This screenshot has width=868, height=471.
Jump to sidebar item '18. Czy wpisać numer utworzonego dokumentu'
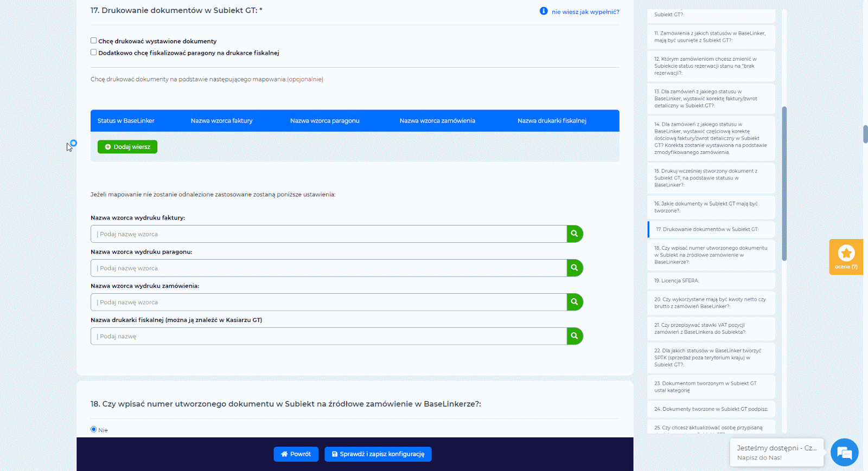pyautogui.click(x=711, y=255)
